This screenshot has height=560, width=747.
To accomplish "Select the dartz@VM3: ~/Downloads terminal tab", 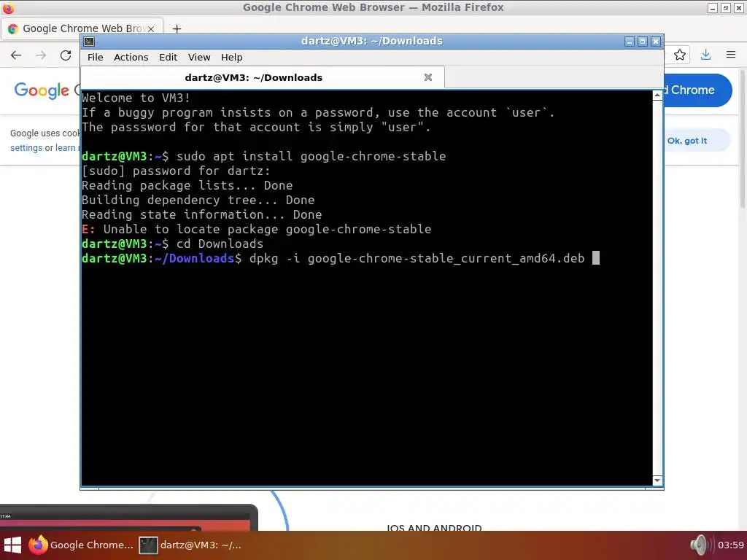I will pyautogui.click(x=263, y=77).
